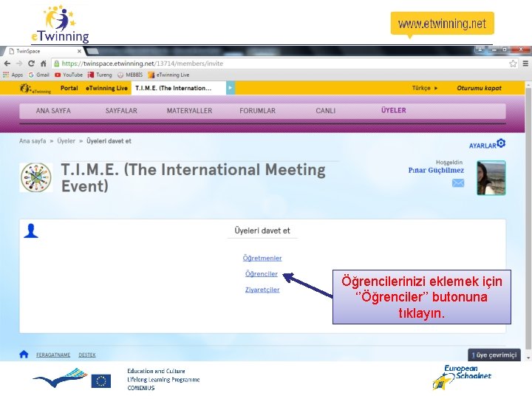Screen dimensions: 532x399
Task: Click the Üyeleri davet et heading
Action: click(262, 231)
